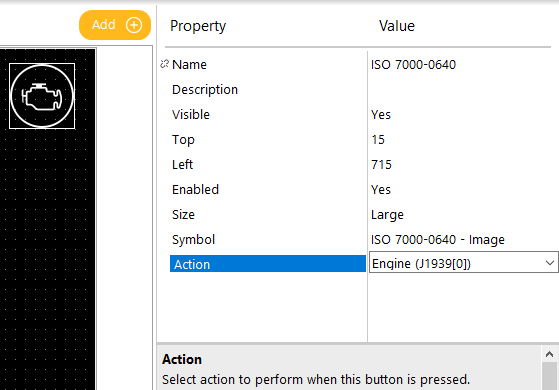Click the Name property label
This screenshot has width=559, height=390.
[189, 65]
